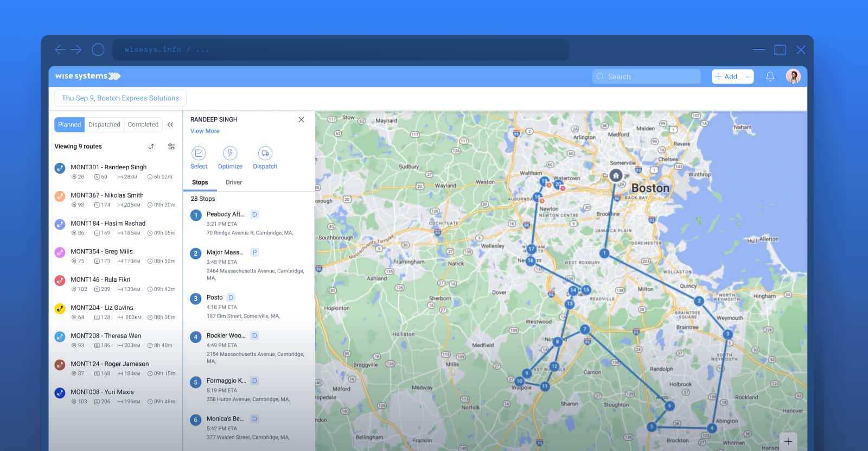868x451 pixels.
Task: Select route MONT204 - Liz Gavins
Action: pos(115,312)
